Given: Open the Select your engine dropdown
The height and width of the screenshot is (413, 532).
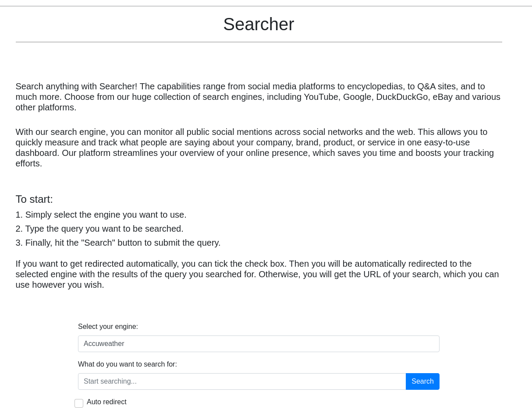Looking at the screenshot, I should tap(259, 344).
